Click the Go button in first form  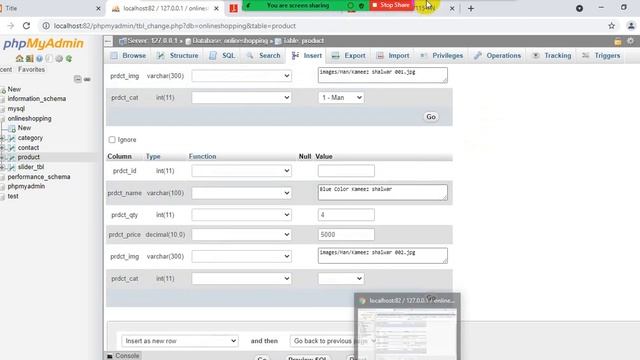pos(431,117)
